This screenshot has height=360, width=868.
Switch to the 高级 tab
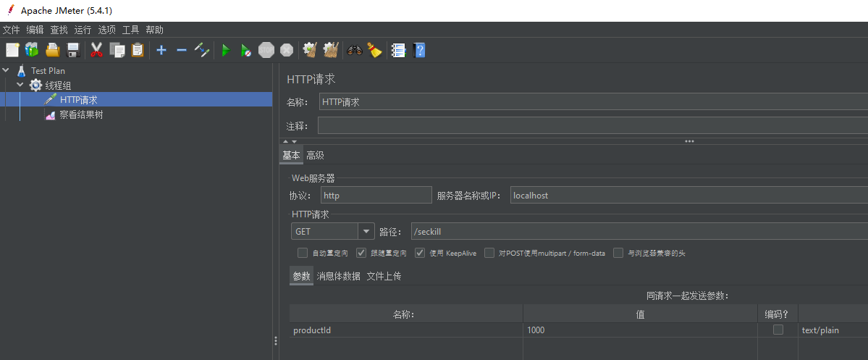click(315, 156)
